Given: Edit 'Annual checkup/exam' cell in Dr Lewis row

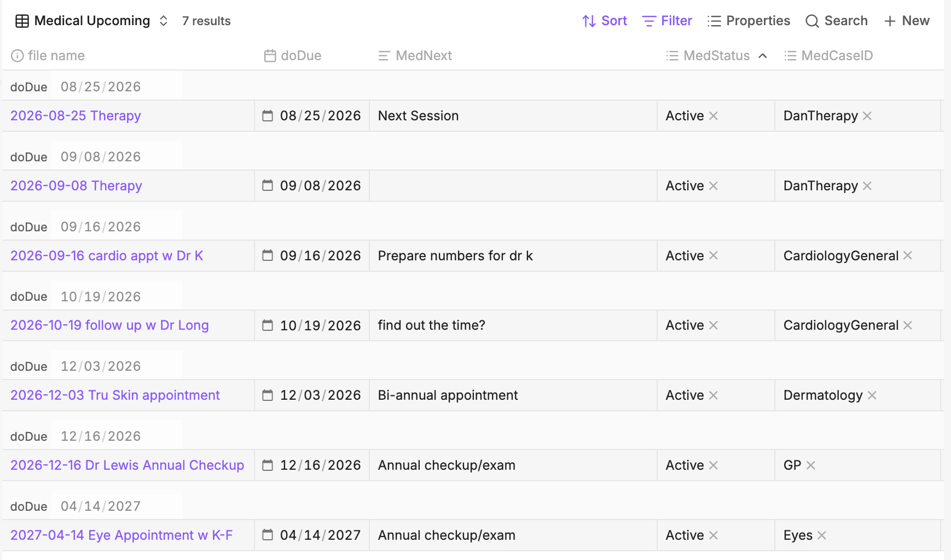Looking at the screenshot, I should (513, 465).
